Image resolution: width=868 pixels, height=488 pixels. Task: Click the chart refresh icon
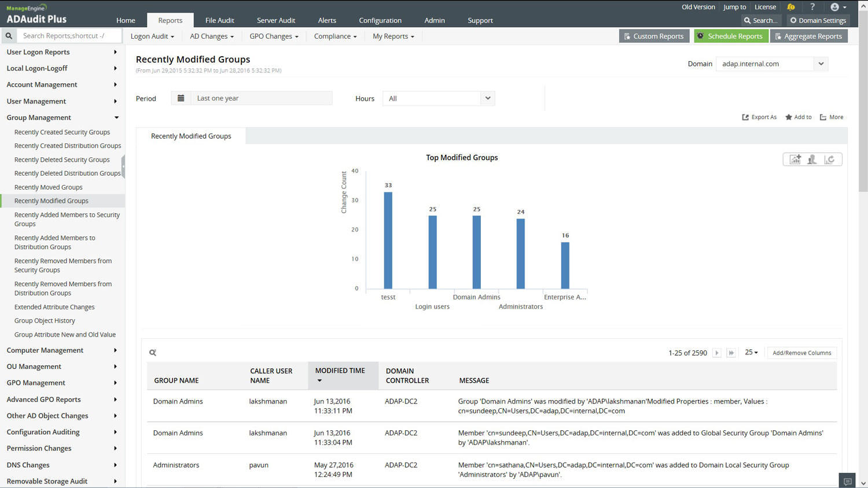click(x=829, y=160)
